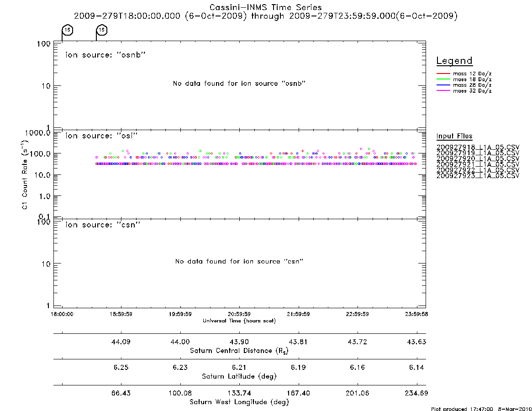This screenshot has width=532, height=411.
Task: Select file 200927923_L1A_05.CSV
Action: (x=478, y=176)
